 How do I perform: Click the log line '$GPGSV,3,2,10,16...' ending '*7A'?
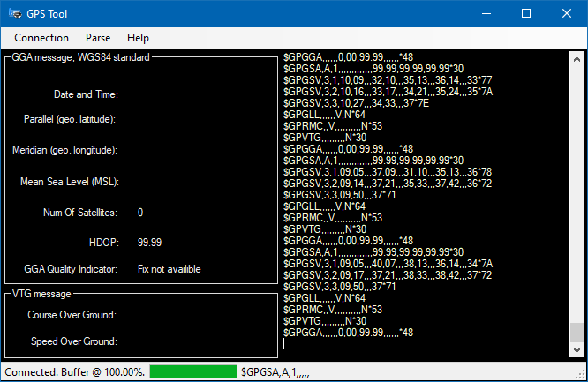click(388, 92)
